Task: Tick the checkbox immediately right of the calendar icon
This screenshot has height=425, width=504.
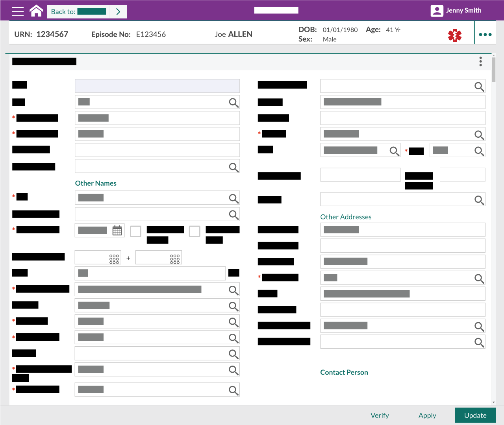Action: pos(135,231)
